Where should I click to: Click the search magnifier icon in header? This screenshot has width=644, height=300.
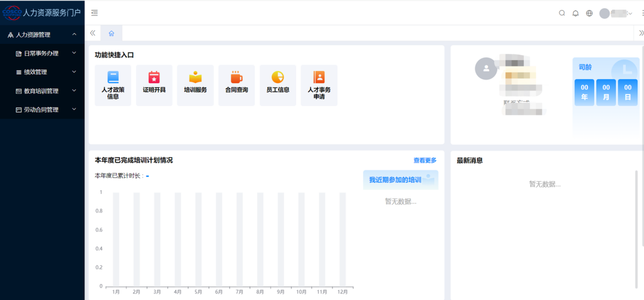562,13
